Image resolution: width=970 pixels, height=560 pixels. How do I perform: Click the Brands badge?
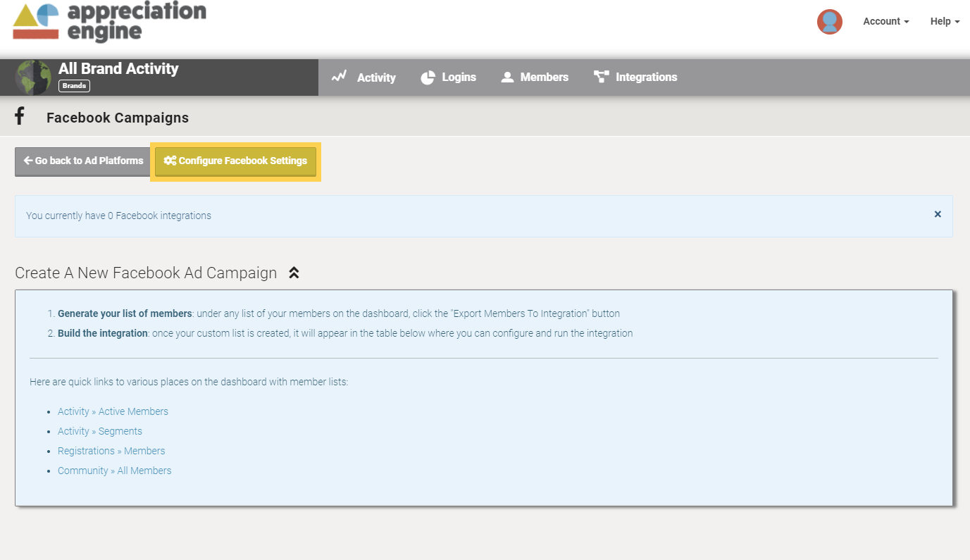tap(74, 86)
